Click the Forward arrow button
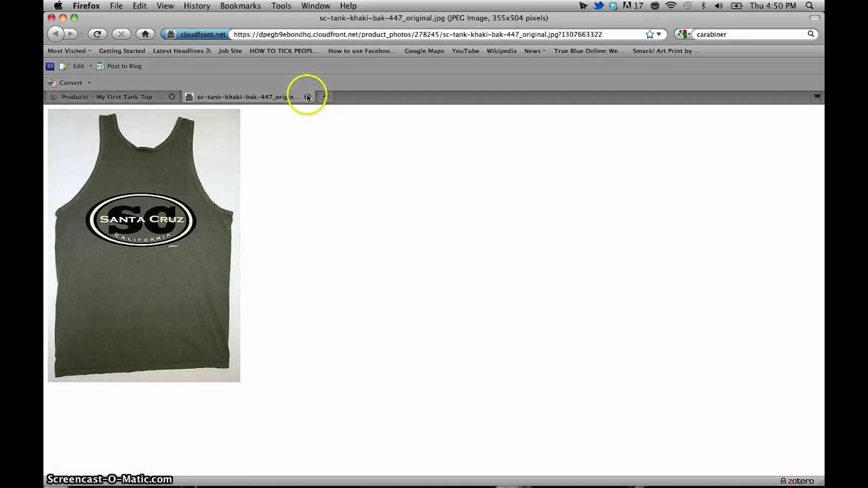The height and width of the screenshot is (488, 868). (x=71, y=34)
